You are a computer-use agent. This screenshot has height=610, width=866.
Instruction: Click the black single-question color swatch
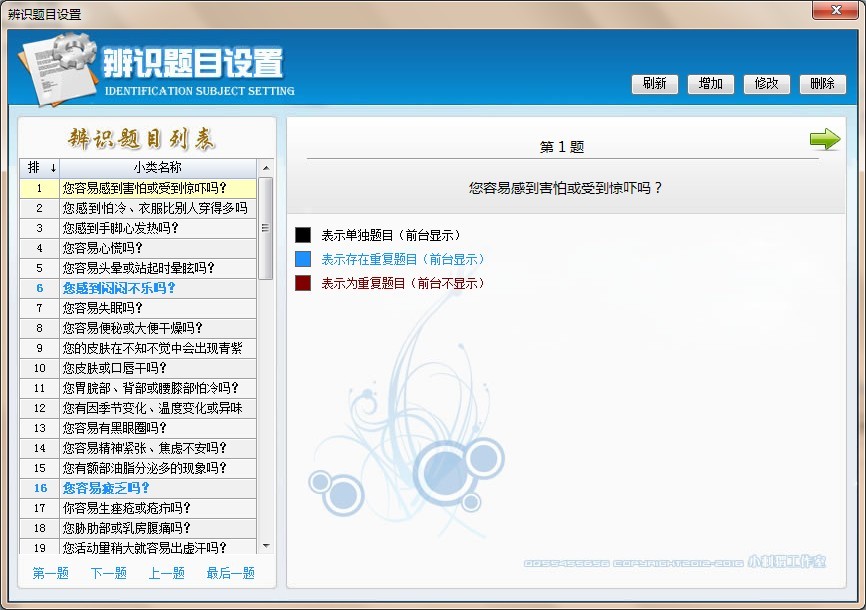[303, 236]
